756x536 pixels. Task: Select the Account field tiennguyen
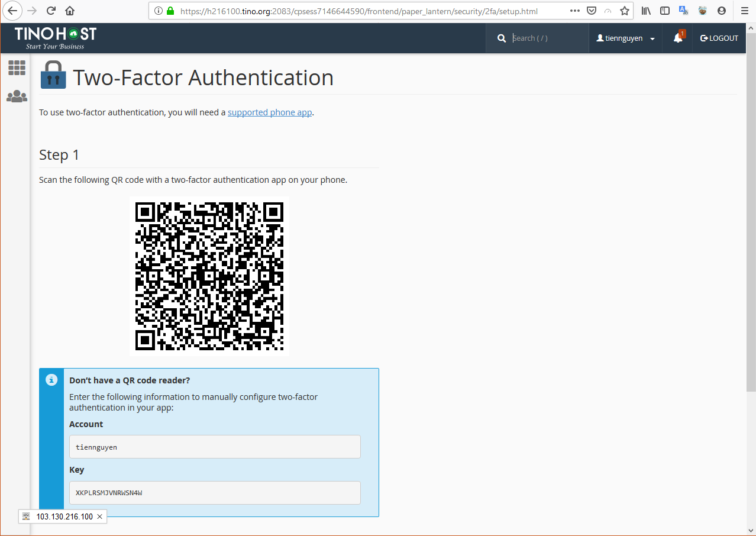215,447
